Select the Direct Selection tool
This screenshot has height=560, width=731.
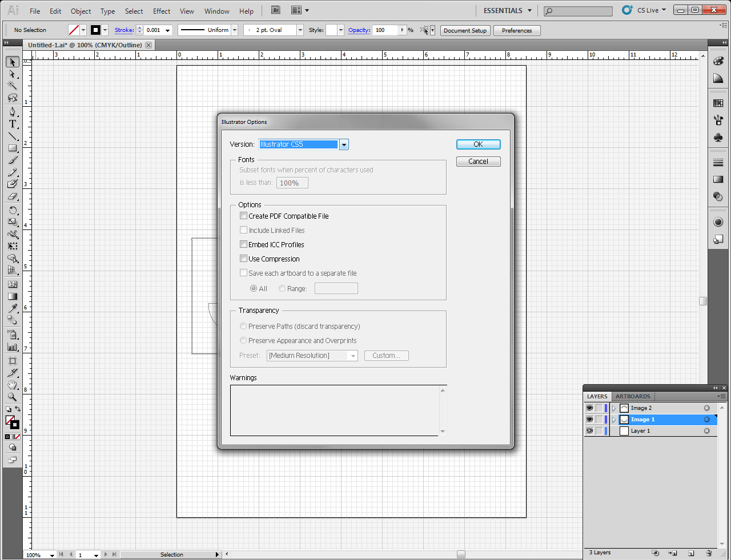pyautogui.click(x=13, y=74)
